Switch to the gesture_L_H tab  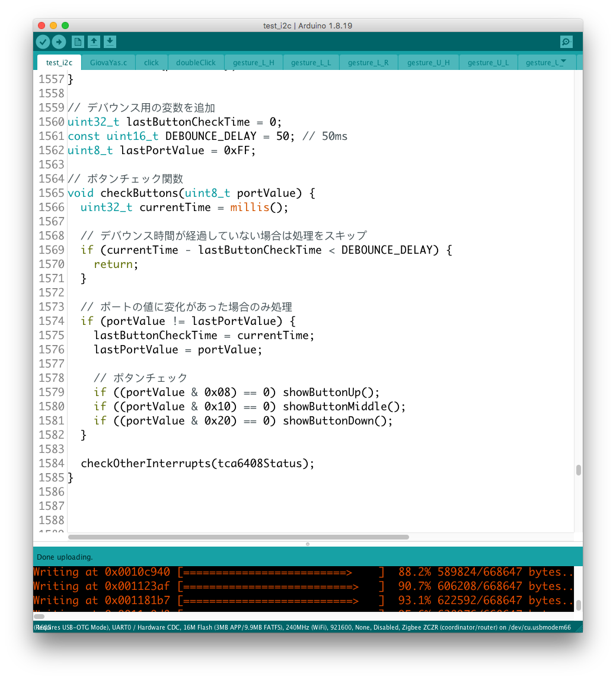coord(253,62)
